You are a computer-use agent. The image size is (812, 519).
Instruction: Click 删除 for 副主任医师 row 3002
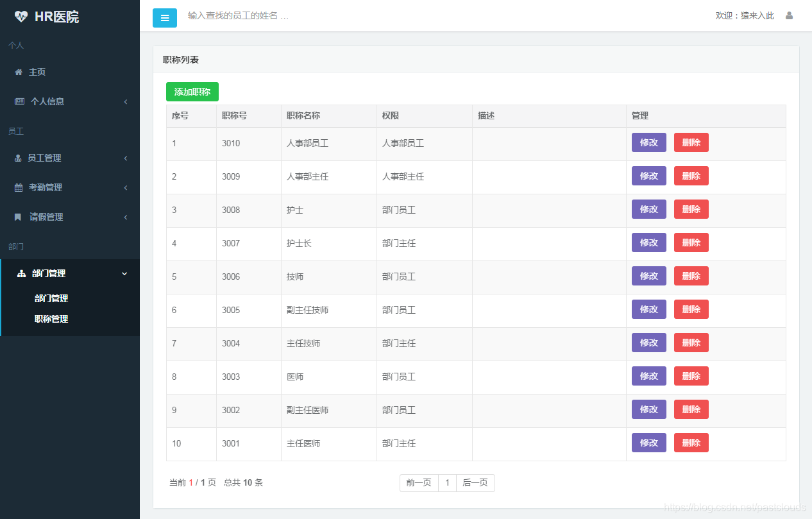691,409
